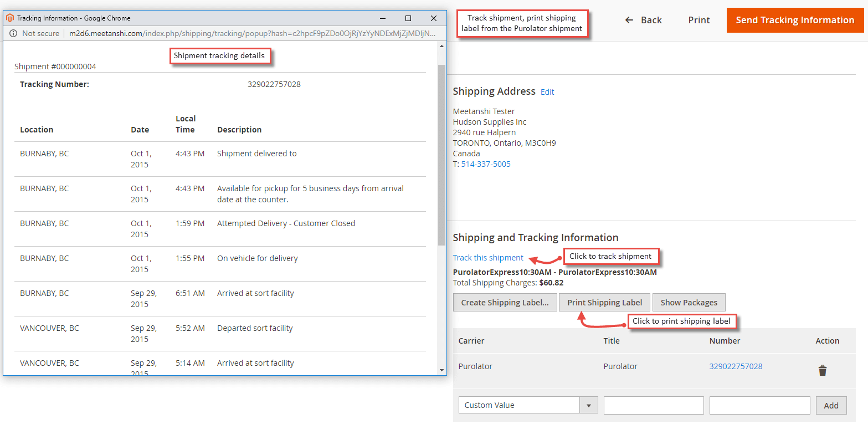Click the popup vertical scrollbar thumb
Viewport: 868px width, 424px height.
441,155
